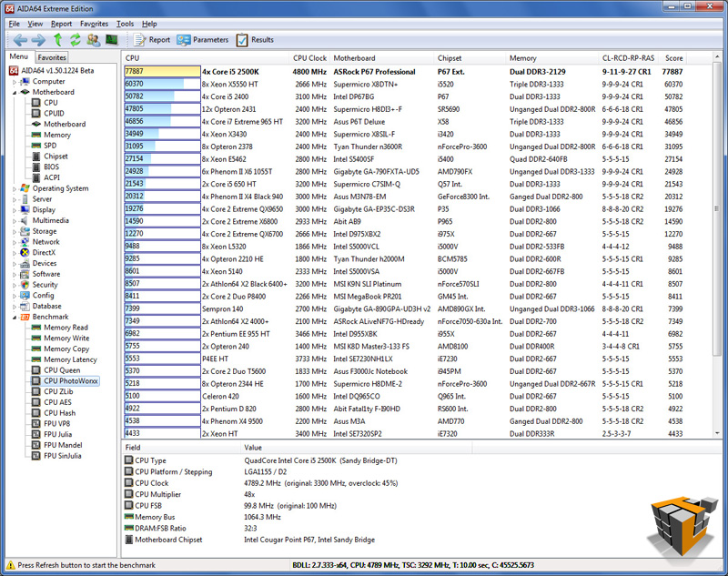Select the BIOS tree icon
The height and width of the screenshot is (576, 728).
point(36,167)
